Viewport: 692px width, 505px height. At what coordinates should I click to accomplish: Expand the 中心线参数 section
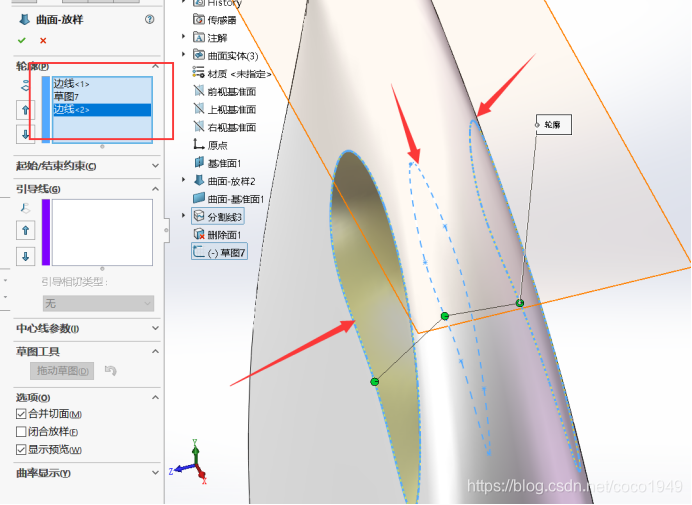(155, 328)
